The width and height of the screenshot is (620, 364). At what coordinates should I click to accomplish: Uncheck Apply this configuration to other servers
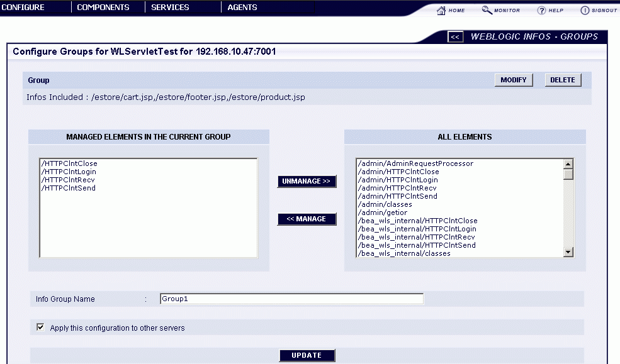tap(40, 328)
